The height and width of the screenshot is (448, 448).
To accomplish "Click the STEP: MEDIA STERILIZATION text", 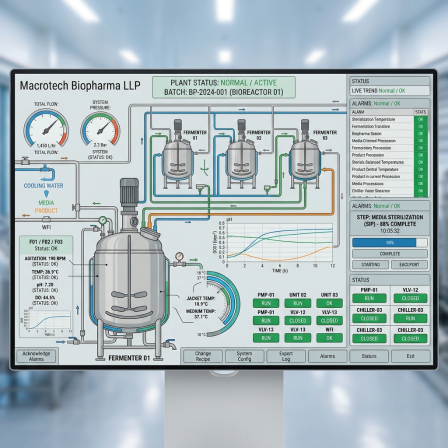I will coord(390,220).
